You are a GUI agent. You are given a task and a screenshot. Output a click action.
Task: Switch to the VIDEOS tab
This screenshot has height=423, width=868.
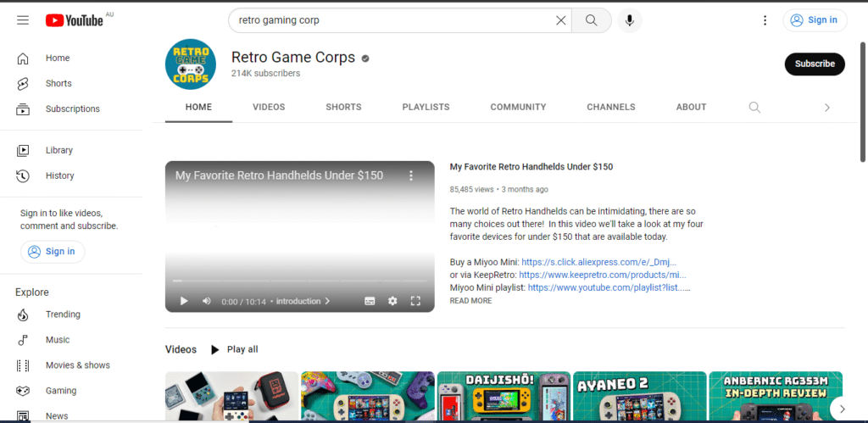[269, 108]
